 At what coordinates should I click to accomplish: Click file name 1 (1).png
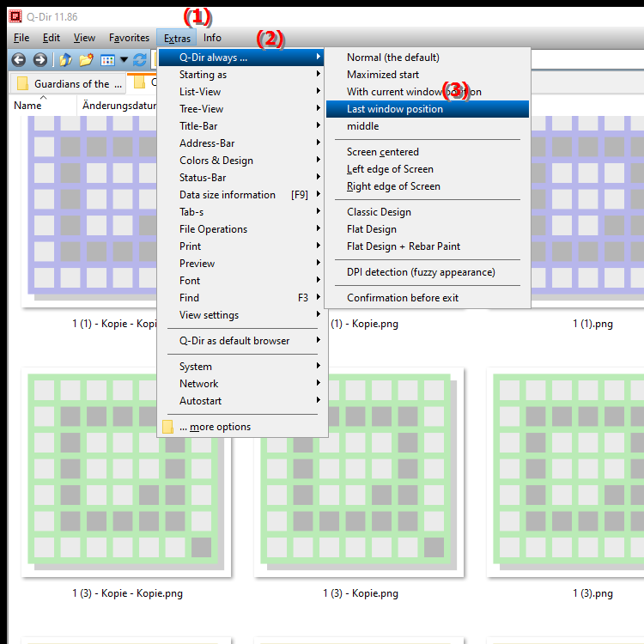click(592, 324)
